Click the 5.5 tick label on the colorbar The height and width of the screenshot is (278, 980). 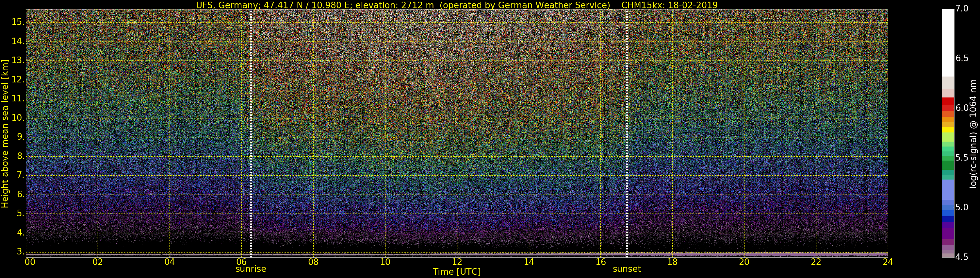962,158
